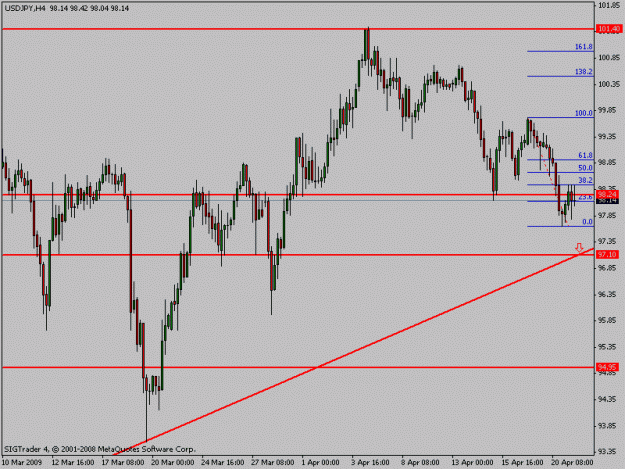Select the red horizontal line at 94.95

298,367
